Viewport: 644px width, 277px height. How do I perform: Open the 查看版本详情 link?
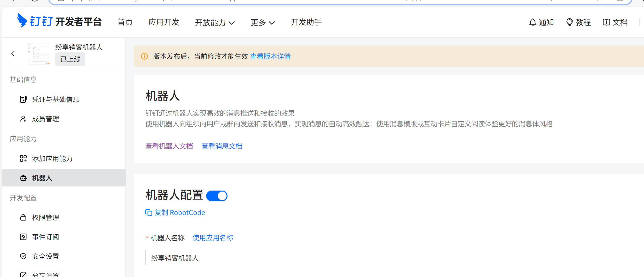tap(270, 56)
